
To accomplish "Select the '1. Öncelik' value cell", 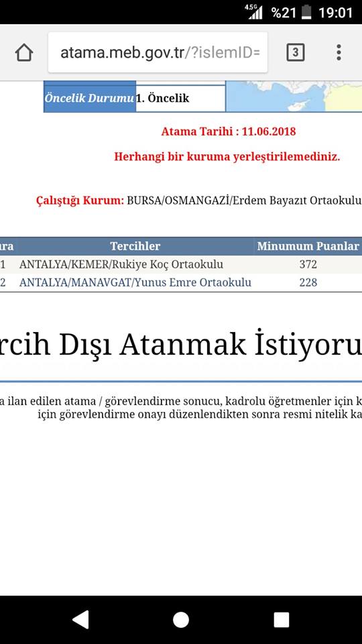I will tap(180, 99).
